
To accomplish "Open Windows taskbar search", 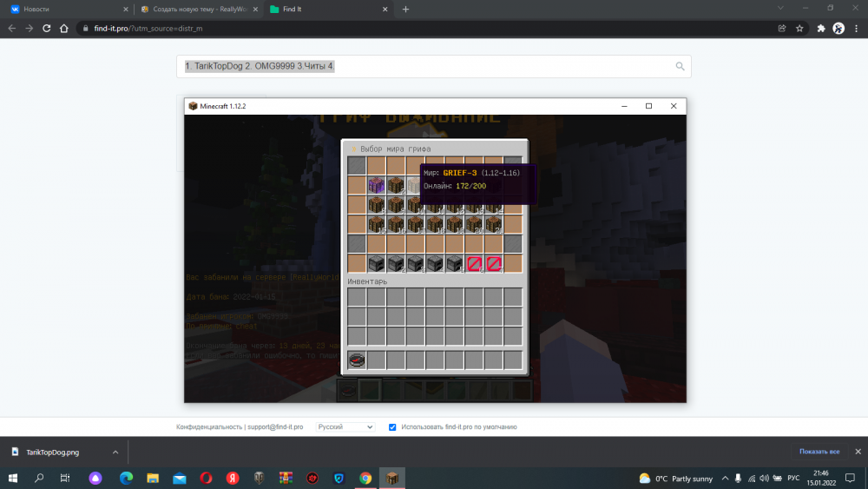I will coord(39,478).
